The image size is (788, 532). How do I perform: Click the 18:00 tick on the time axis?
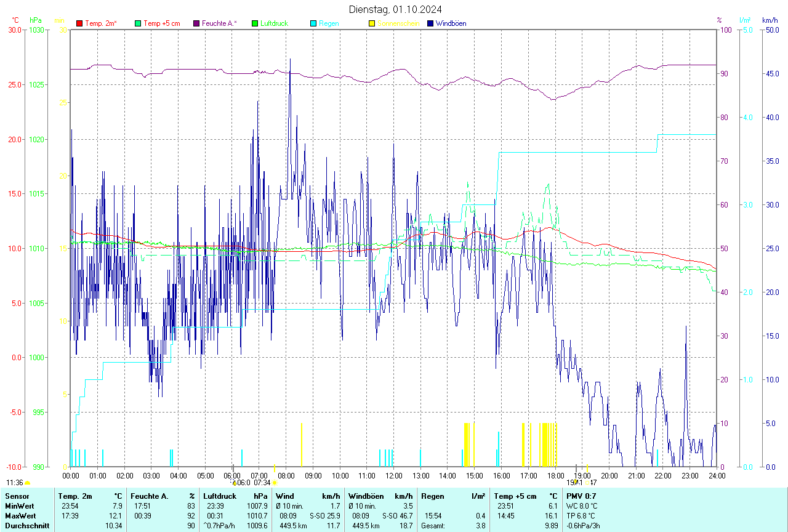tap(555, 475)
